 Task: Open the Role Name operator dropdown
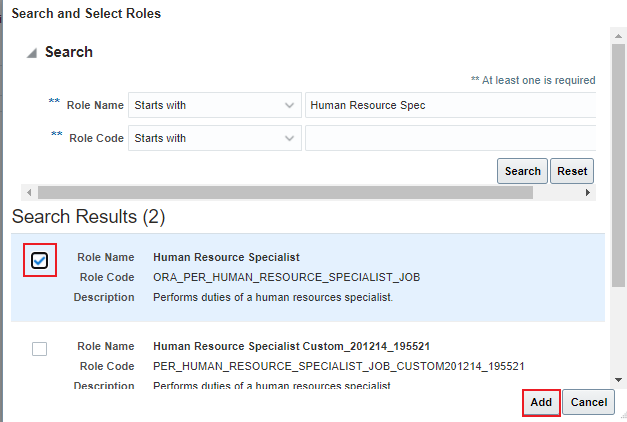coord(214,105)
